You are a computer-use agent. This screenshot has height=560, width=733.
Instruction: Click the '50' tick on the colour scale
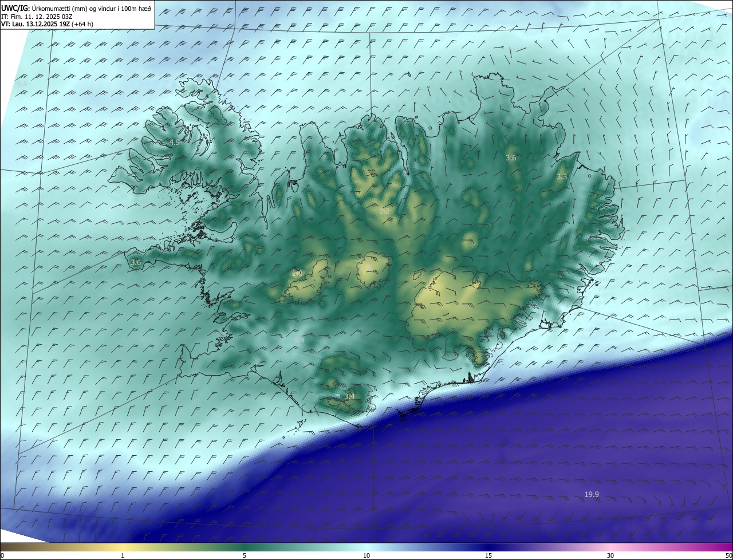pos(728,555)
